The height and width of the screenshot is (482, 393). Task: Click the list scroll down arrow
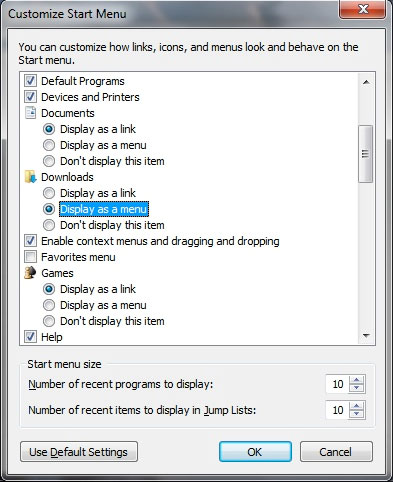point(366,335)
